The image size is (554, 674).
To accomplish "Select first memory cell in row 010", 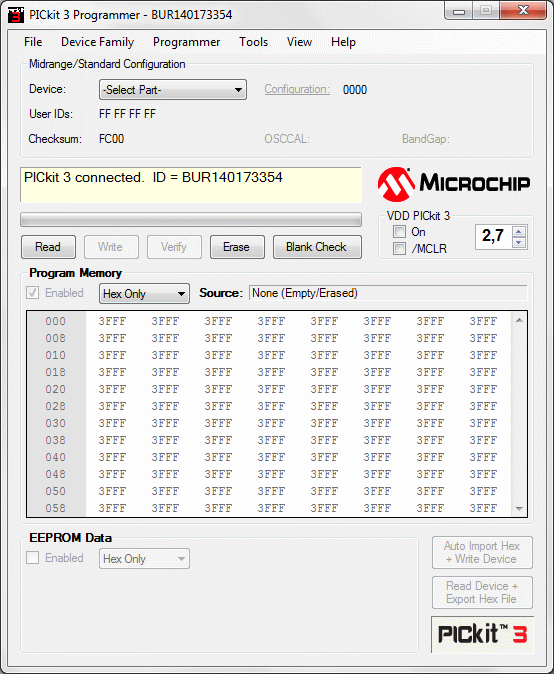I will tap(112, 355).
